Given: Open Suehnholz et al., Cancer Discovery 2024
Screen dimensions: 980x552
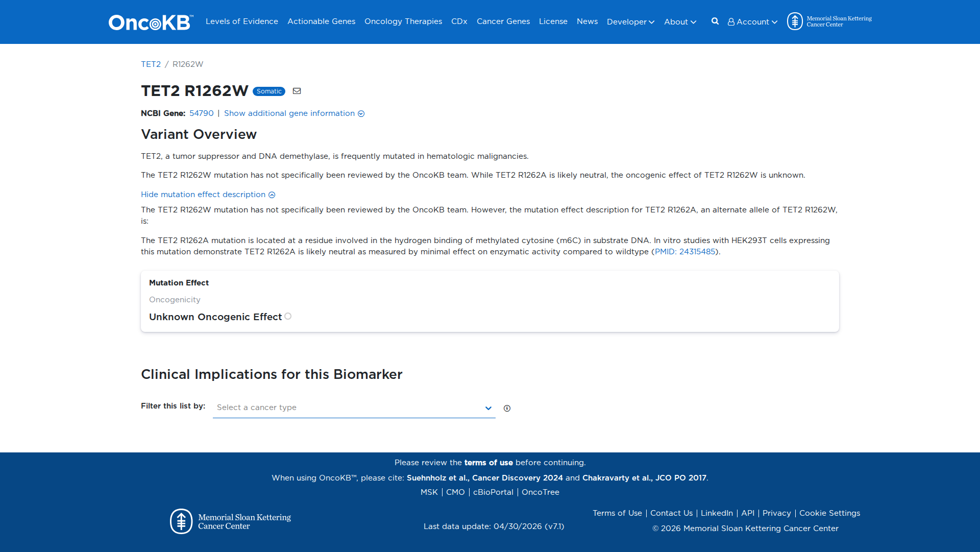Looking at the screenshot, I should coord(485,478).
